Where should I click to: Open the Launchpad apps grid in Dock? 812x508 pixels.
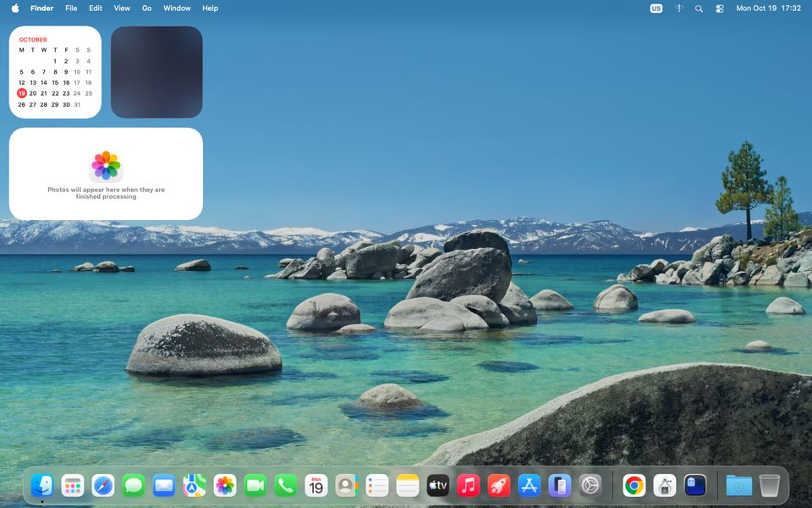coord(73,486)
